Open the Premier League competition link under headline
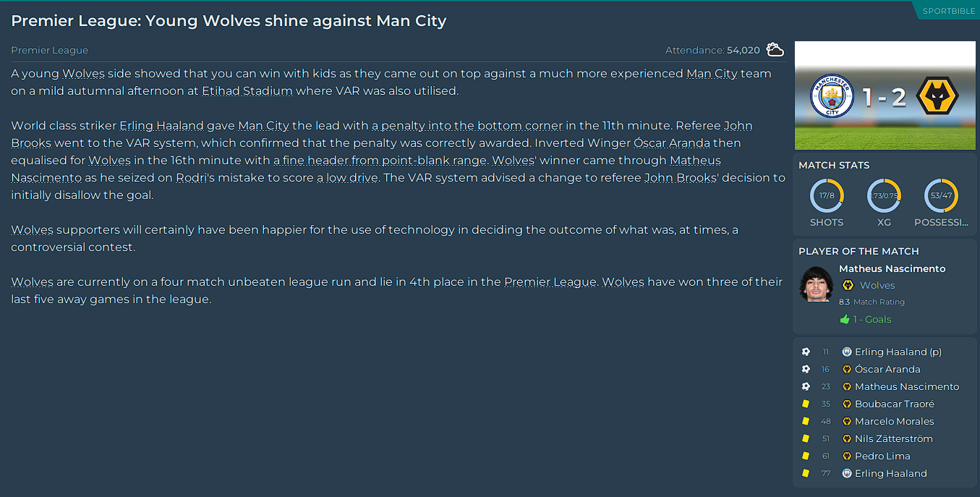Image resolution: width=980 pixels, height=497 pixels. pyautogui.click(x=49, y=51)
